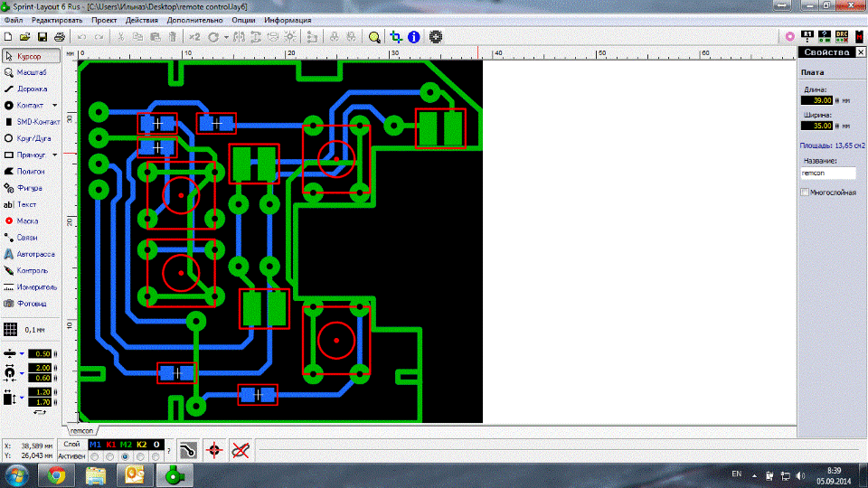Image resolution: width=868 pixels, height=488 pixels.
Task: Click the blue info icon
Action: pyautogui.click(x=413, y=37)
